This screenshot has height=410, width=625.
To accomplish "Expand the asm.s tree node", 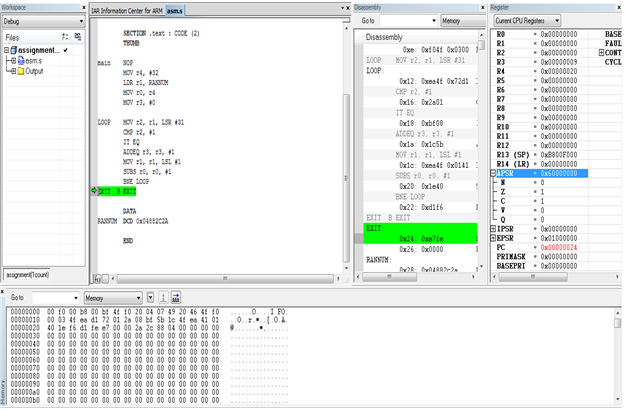I will click(x=14, y=61).
